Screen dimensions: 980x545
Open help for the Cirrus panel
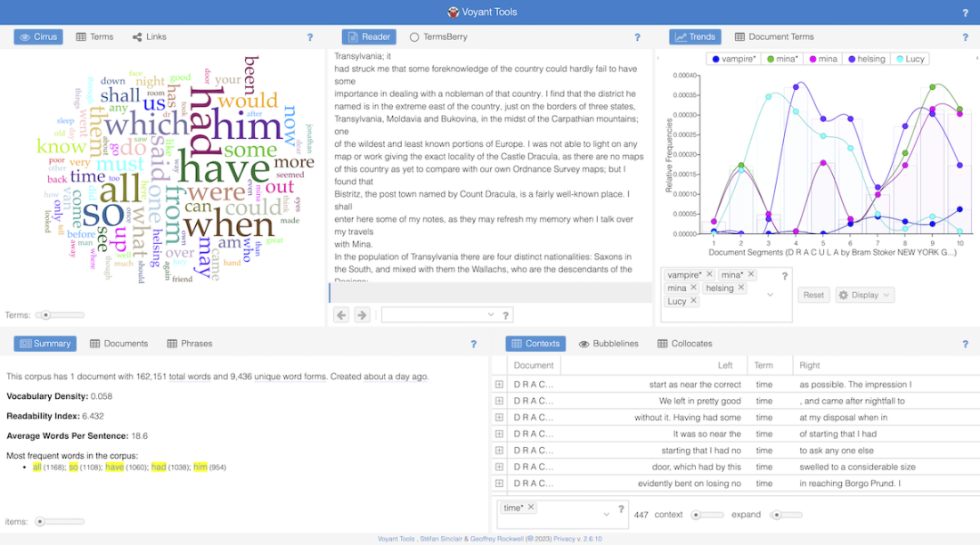[310, 37]
